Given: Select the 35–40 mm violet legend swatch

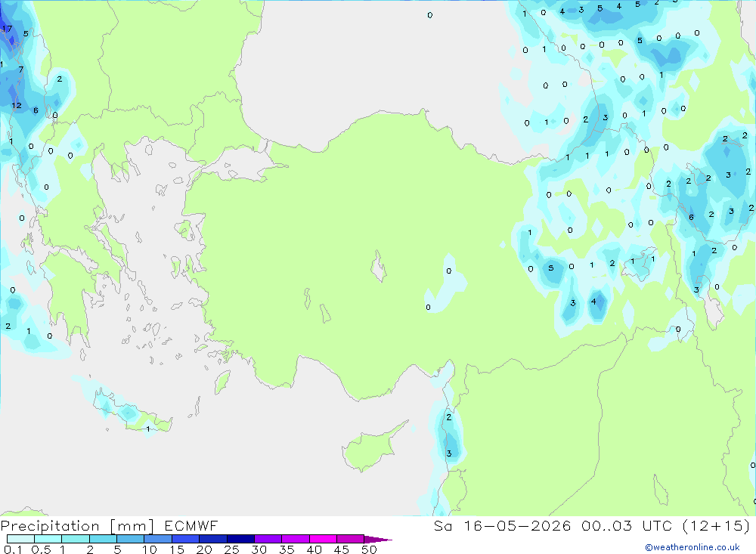Looking at the screenshot, I should [x=296, y=539].
